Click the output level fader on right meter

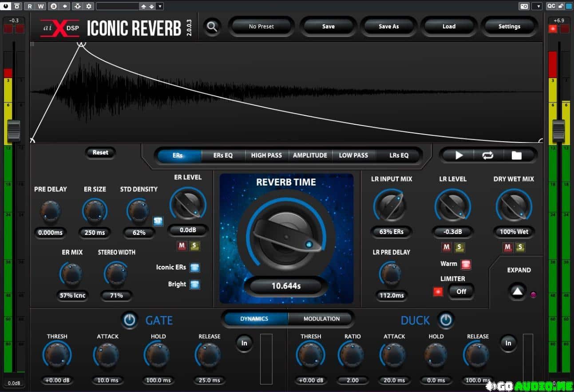click(558, 131)
